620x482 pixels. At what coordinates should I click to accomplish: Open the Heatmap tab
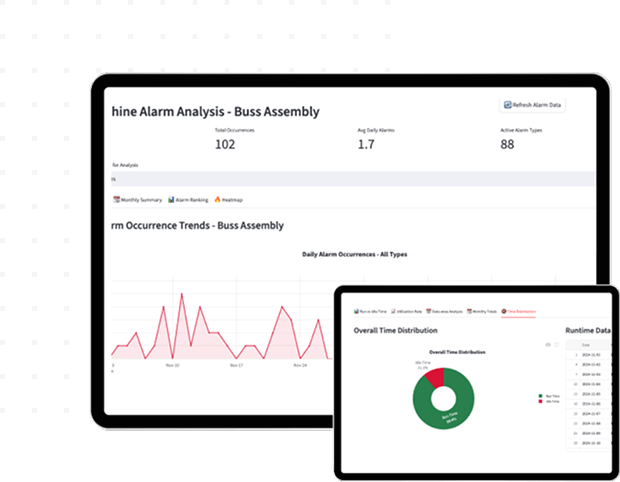coord(231,200)
